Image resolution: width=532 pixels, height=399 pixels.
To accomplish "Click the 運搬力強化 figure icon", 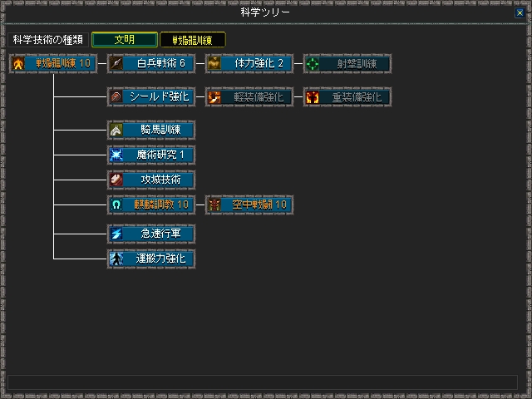I will (x=116, y=259).
